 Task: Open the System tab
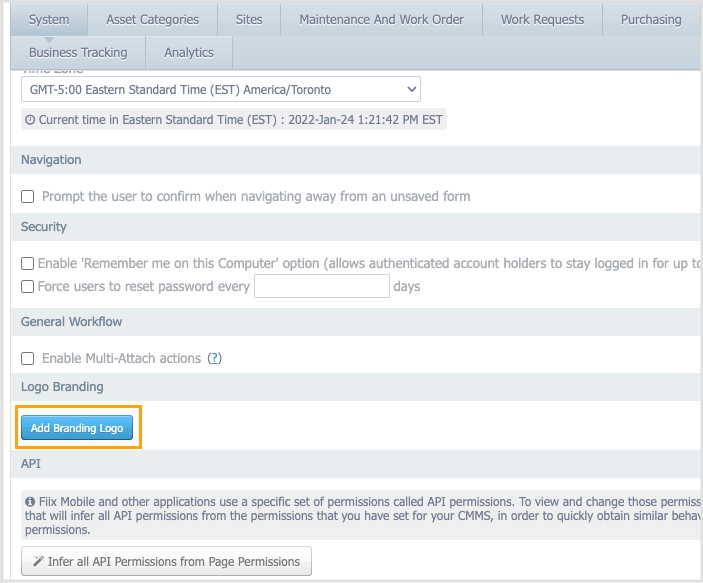pos(49,20)
